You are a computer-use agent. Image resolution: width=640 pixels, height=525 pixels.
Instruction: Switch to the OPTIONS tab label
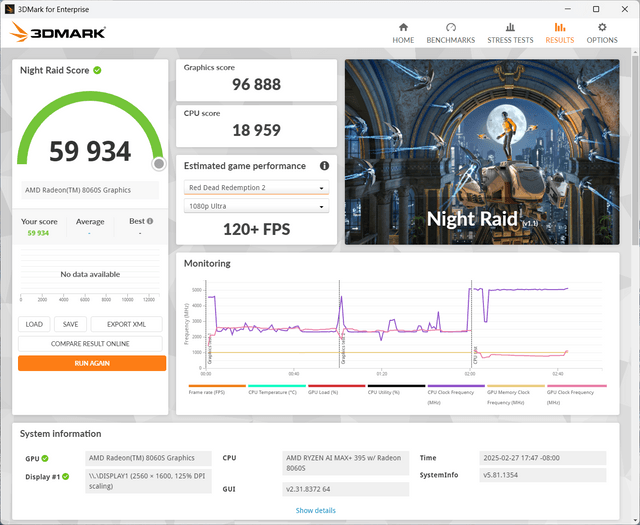coord(602,40)
